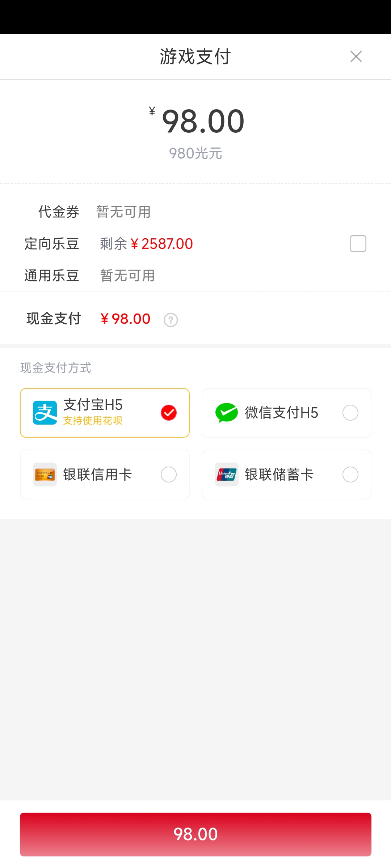391x868 pixels.
Task: Select the 银联储蓄卡 radio button
Action: pos(350,475)
